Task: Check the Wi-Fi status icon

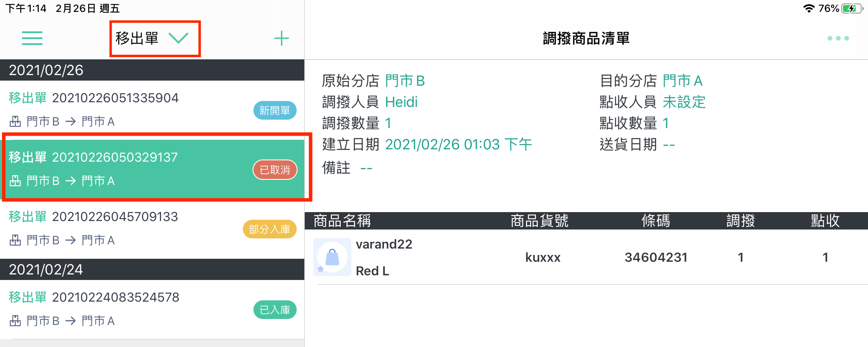Action: point(809,8)
